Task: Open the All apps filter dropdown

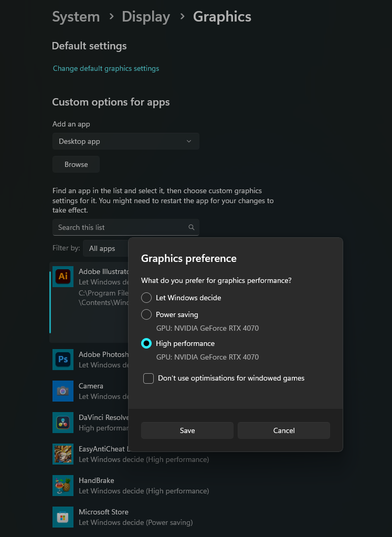Action: pyautogui.click(x=105, y=248)
